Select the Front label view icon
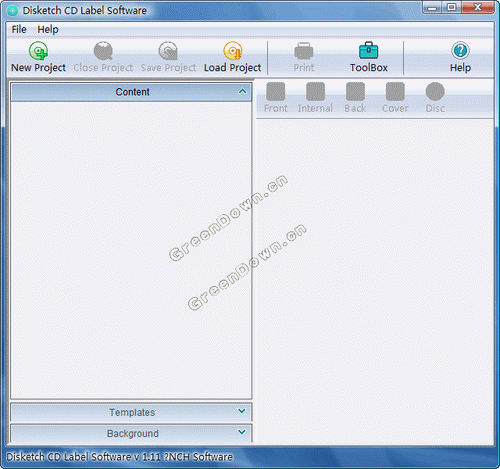This screenshot has height=469, width=500. (276, 91)
